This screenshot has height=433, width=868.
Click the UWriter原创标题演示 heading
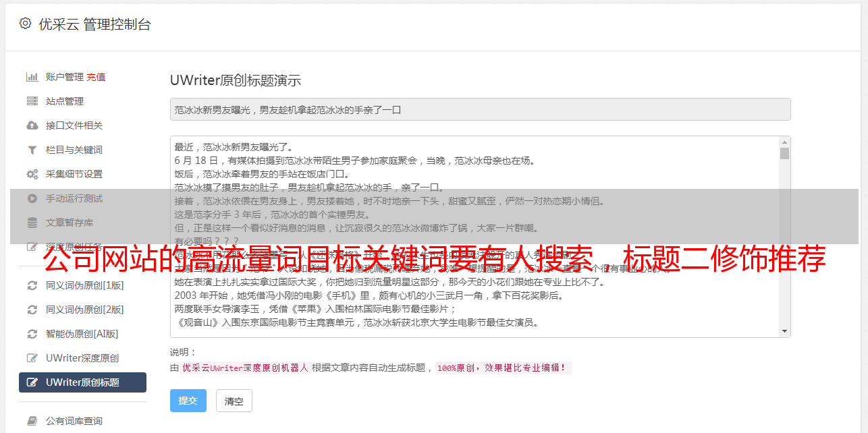236,80
